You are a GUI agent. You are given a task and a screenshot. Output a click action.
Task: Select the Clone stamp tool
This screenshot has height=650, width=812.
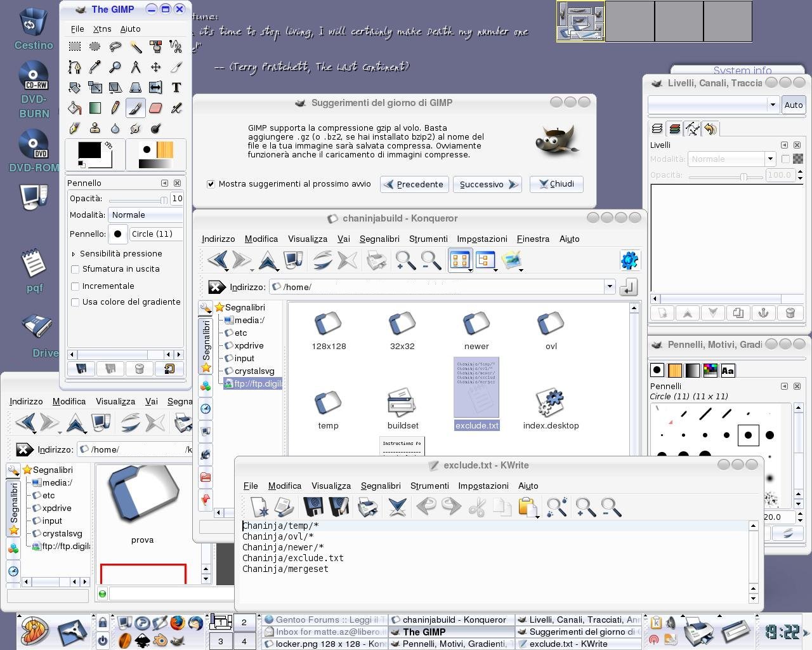[95, 128]
